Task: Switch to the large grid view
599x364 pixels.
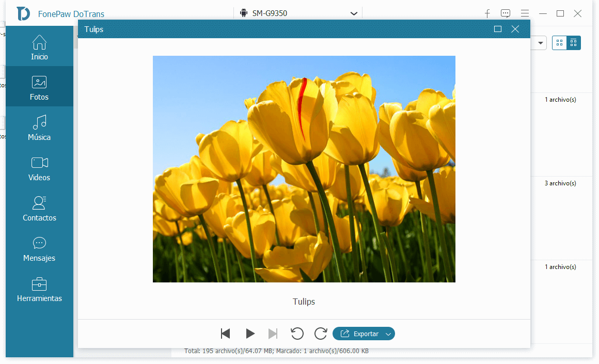Action: [560, 43]
